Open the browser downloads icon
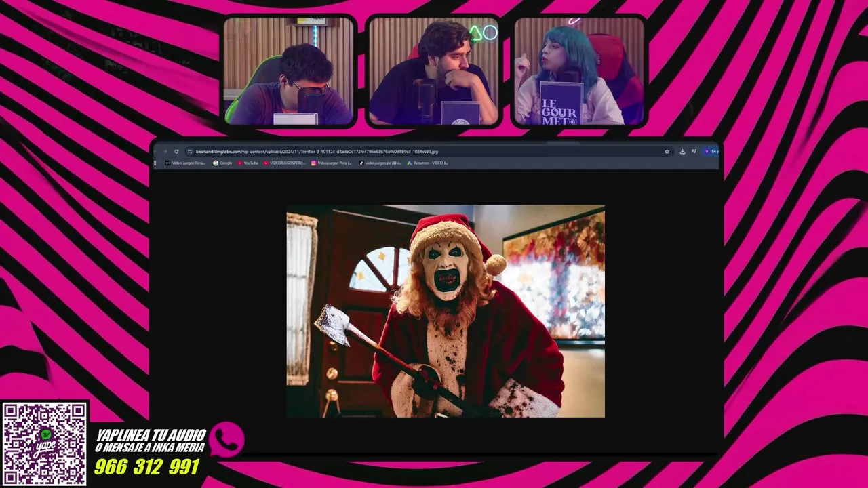 click(682, 152)
